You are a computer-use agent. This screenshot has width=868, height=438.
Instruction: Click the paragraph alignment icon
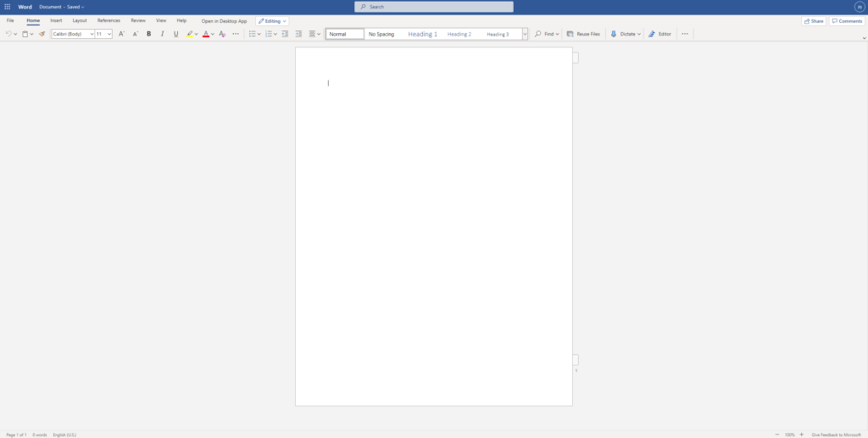pyautogui.click(x=312, y=34)
